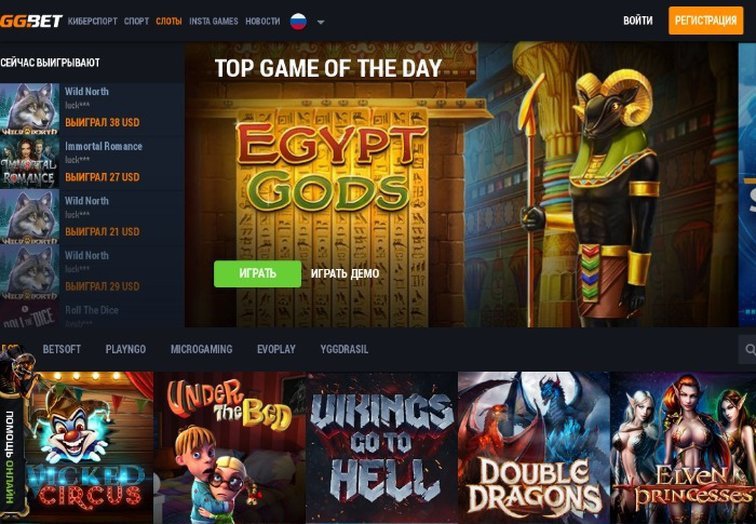Switch to the Microgaming provider tab
756x524 pixels.
(202, 349)
